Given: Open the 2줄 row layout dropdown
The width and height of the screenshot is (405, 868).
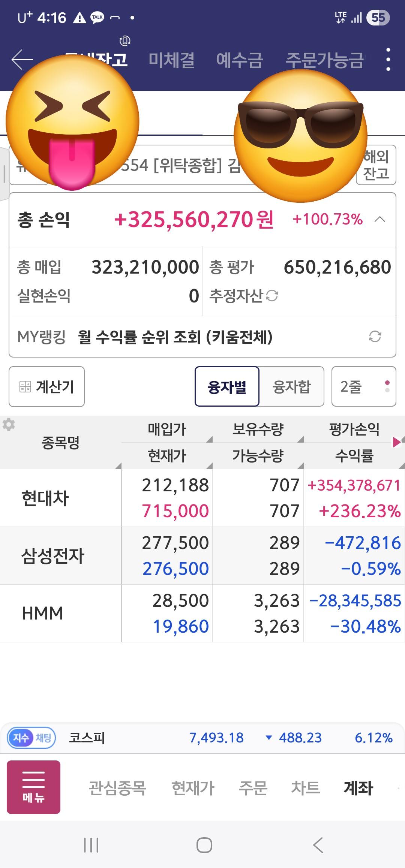Looking at the screenshot, I should click(x=364, y=386).
